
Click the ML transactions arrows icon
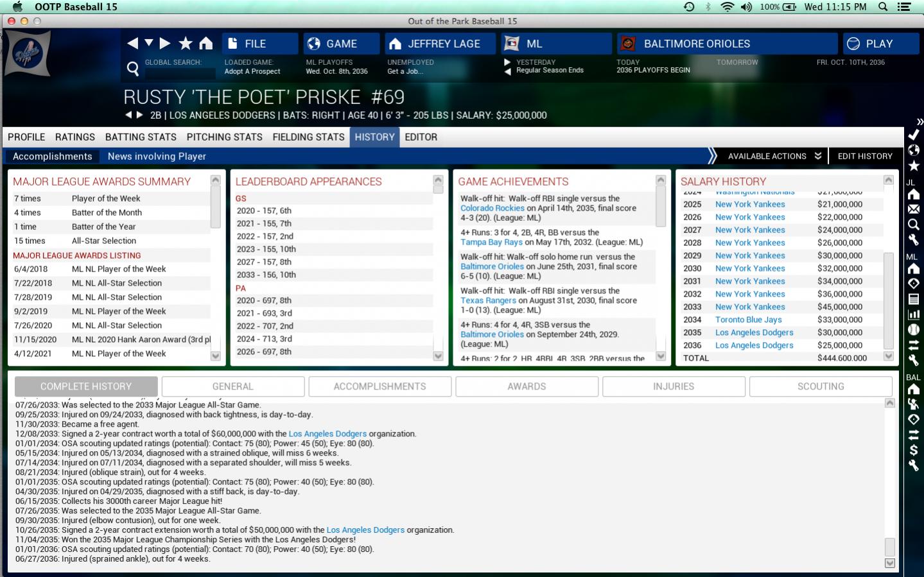coord(913,345)
